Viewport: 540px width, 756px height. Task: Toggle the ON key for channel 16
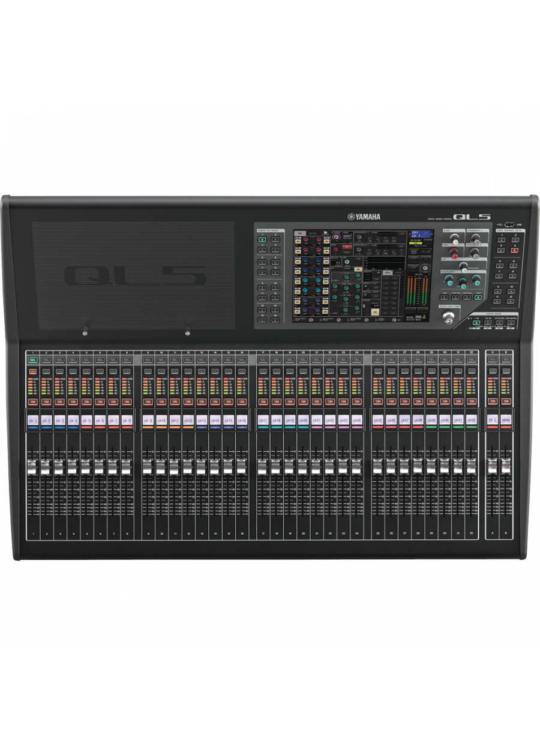242,401
